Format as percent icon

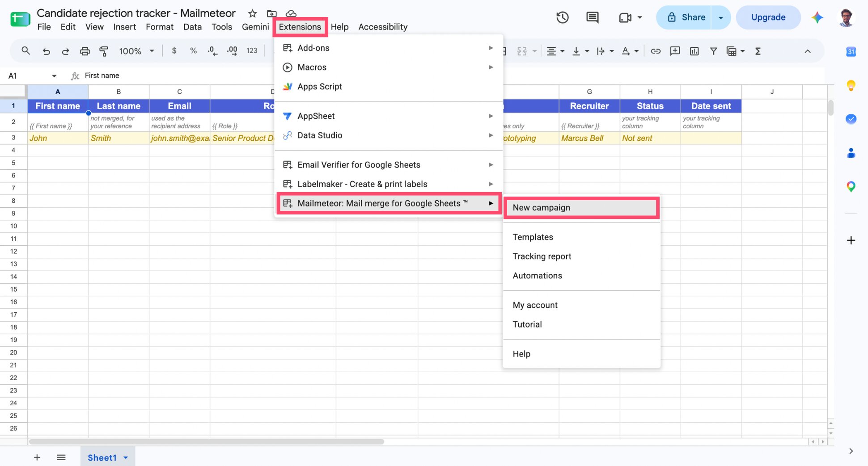tap(193, 51)
